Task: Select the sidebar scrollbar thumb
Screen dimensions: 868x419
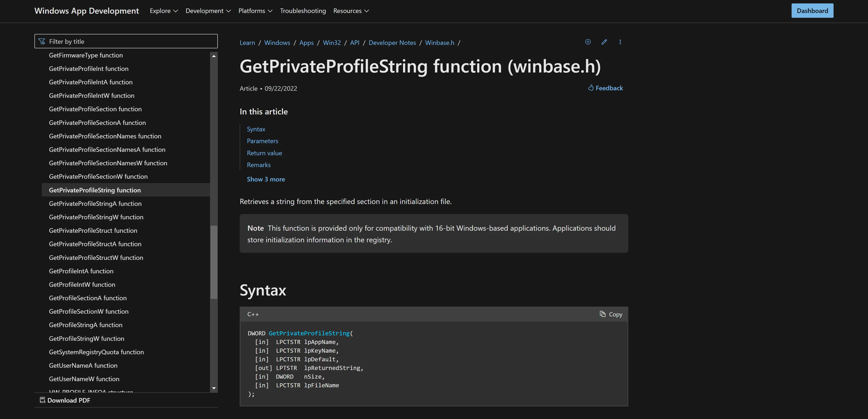Action: pyautogui.click(x=214, y=262)
